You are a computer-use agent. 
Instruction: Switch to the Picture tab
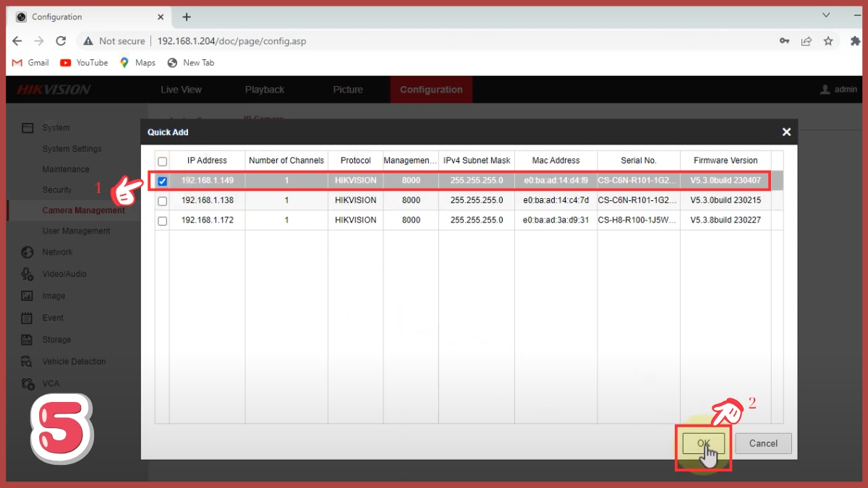348,90
